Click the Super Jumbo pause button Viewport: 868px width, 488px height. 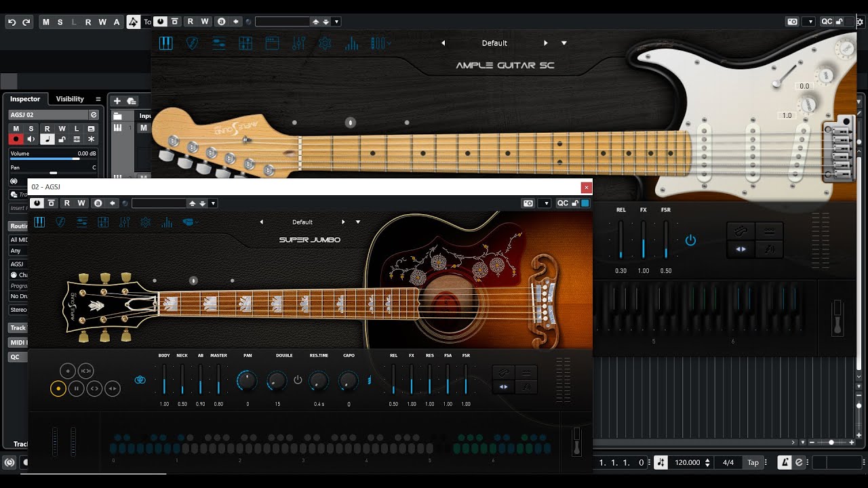(76, 388)
